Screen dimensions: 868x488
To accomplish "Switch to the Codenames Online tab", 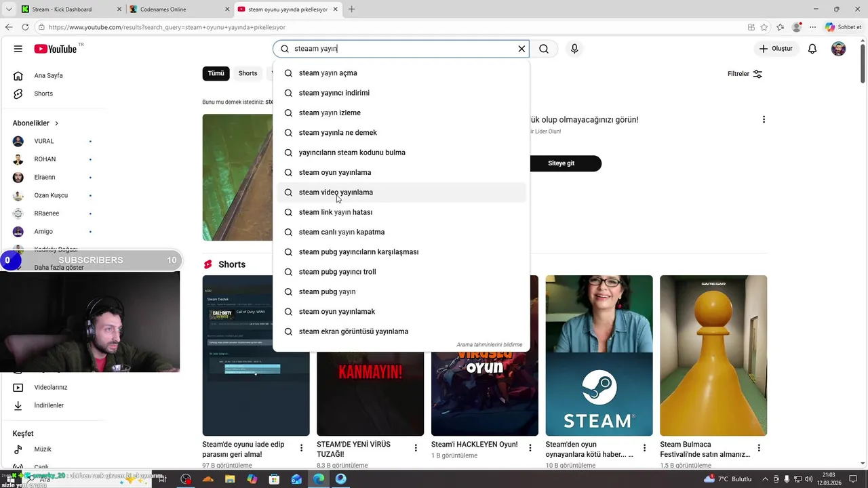I will (178, 9).
